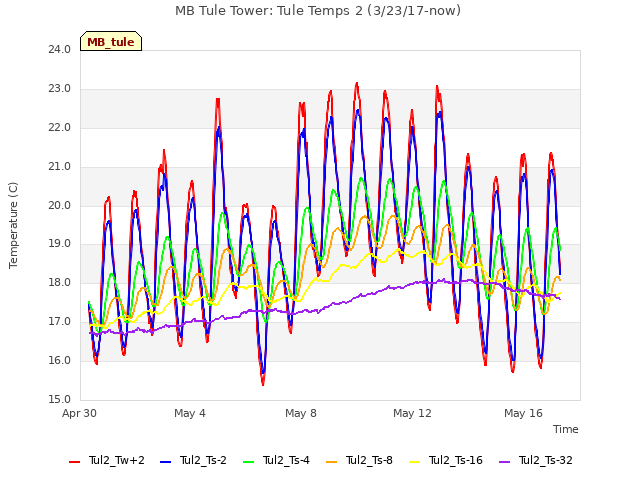Click the 17.0 y-axis tick label
The height and width of the screenshot is (480, 640).
click(x=60, y=322)
